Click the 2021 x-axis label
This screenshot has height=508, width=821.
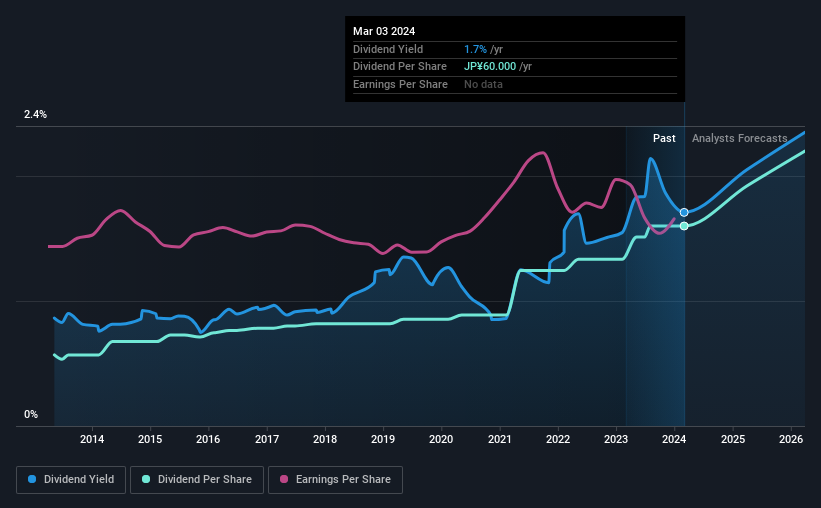500,439
